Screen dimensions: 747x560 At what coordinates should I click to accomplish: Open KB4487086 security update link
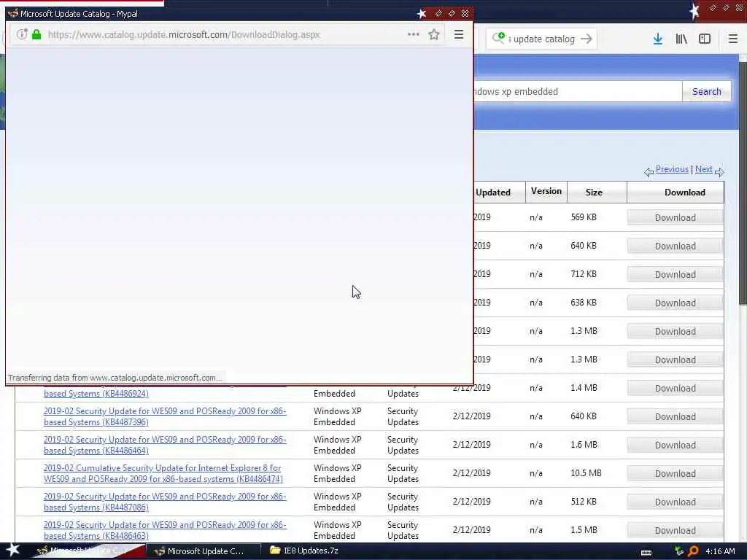[x=165, y=502]
